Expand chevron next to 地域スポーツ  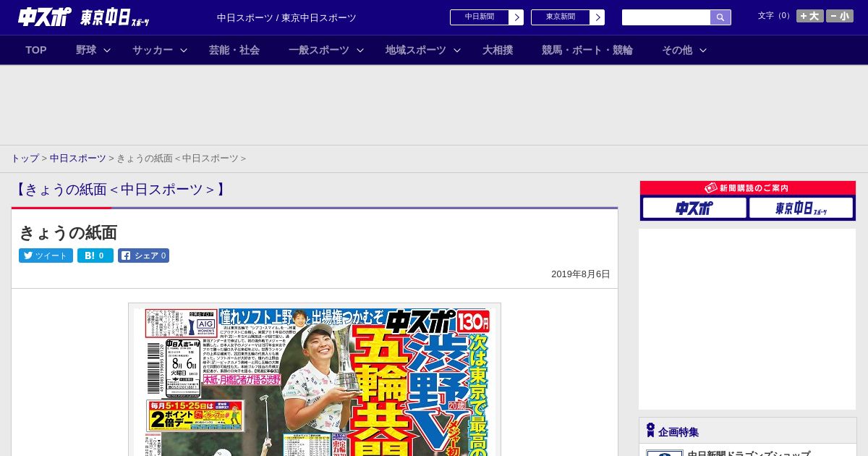click(x=457, y=50)
